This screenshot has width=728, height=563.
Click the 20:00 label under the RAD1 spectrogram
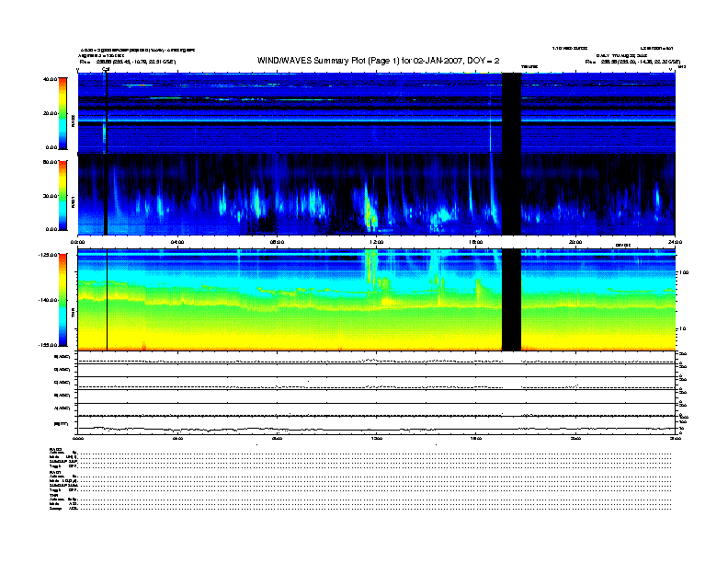click(575, 242)
